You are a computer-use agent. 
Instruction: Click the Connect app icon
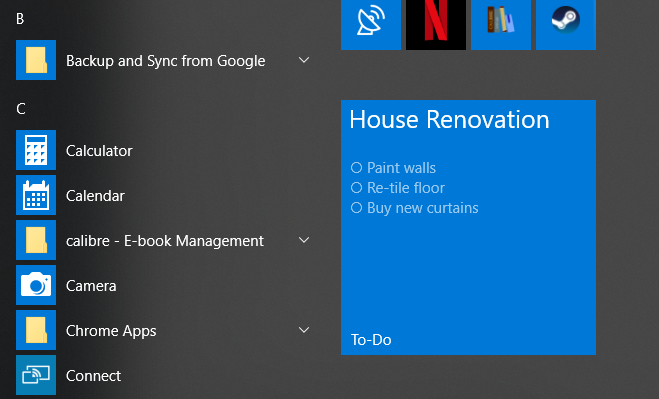tap(36, 375)
